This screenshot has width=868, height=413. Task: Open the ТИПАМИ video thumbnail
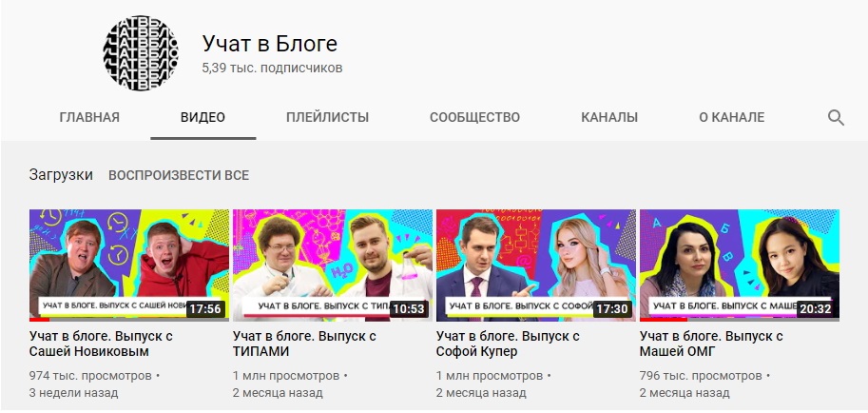332,265
